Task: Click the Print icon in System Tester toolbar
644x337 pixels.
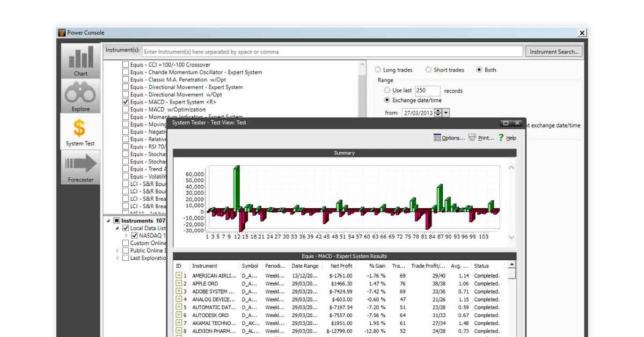Action: coord(471,137)
